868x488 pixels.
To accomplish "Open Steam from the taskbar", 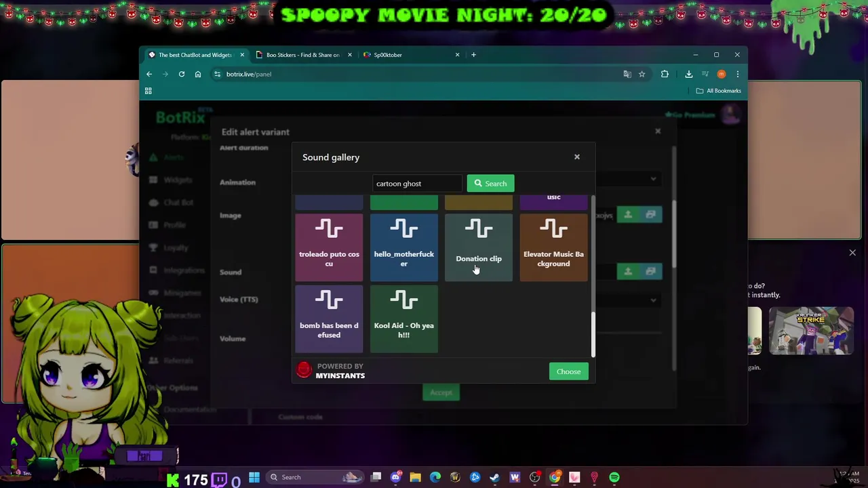I will tap(495, 477).
